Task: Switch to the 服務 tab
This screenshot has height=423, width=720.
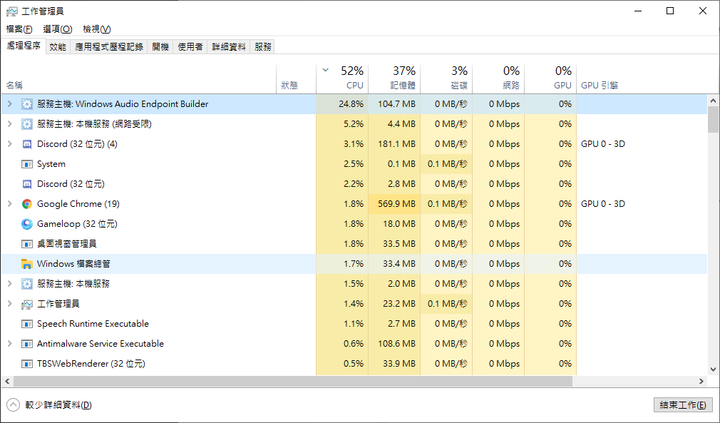Action: point(263,47)
